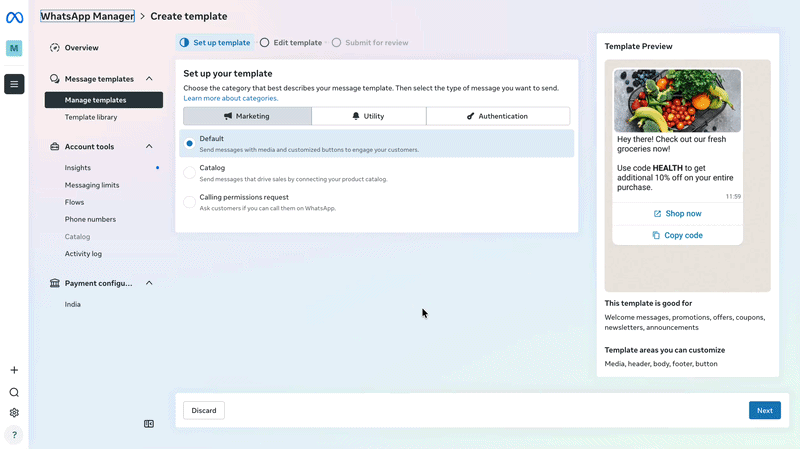800x449 pixels.
Task: Select the Default radio option
Action: click(x=189, y=143)
